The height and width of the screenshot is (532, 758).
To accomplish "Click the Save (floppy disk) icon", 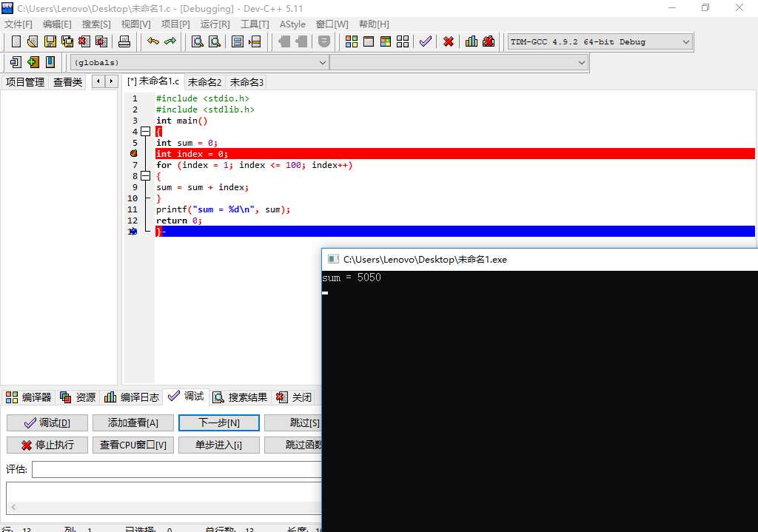I will pos(50,41).
